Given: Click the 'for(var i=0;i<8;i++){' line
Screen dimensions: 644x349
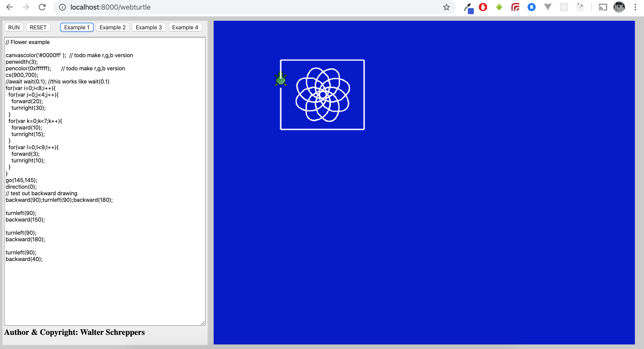Looking at the screenshot, I should pyautogui.click(x=31, y=88).
